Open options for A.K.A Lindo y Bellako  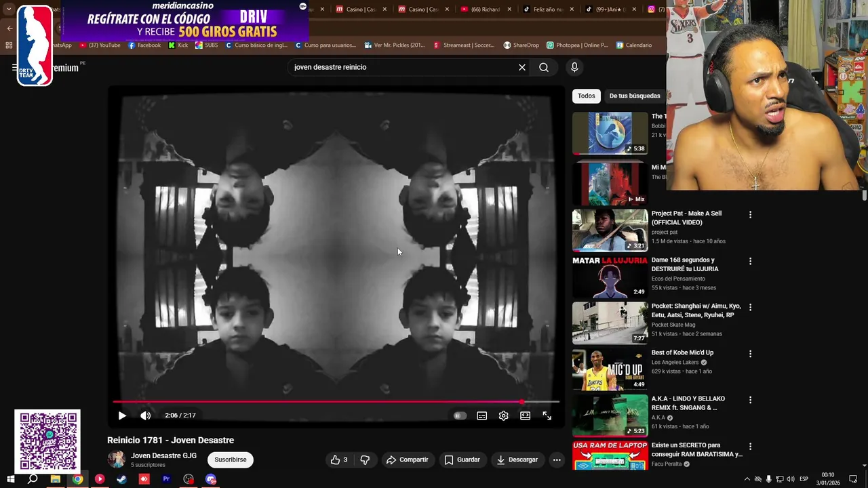click(x=750, y=400)
